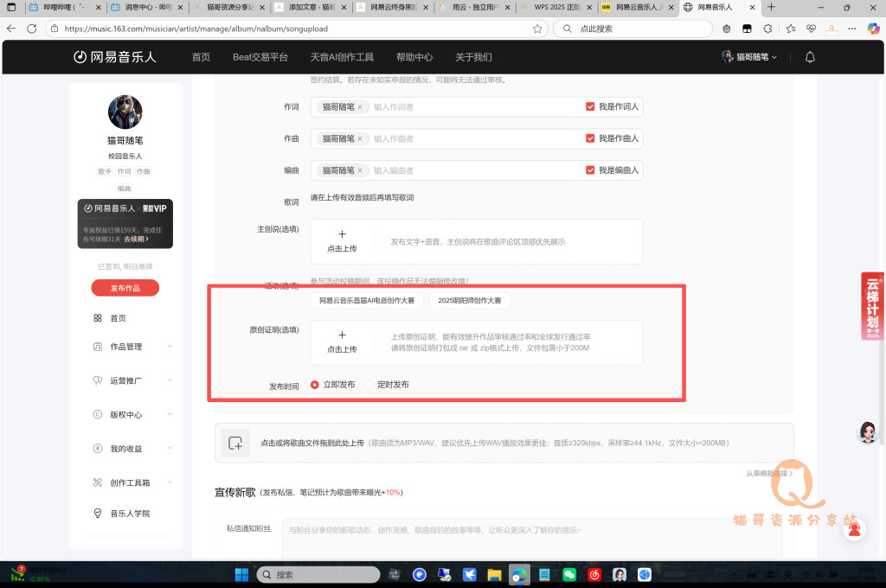Open 天音AI创作工具 in top navigation
Image resolution: width=886 pixels, height=588 pixels.
click(x=342, y=57)
